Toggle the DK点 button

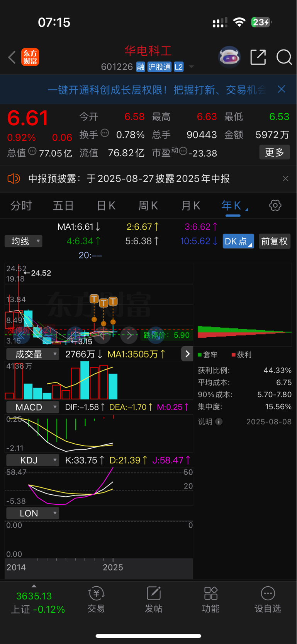238,241
